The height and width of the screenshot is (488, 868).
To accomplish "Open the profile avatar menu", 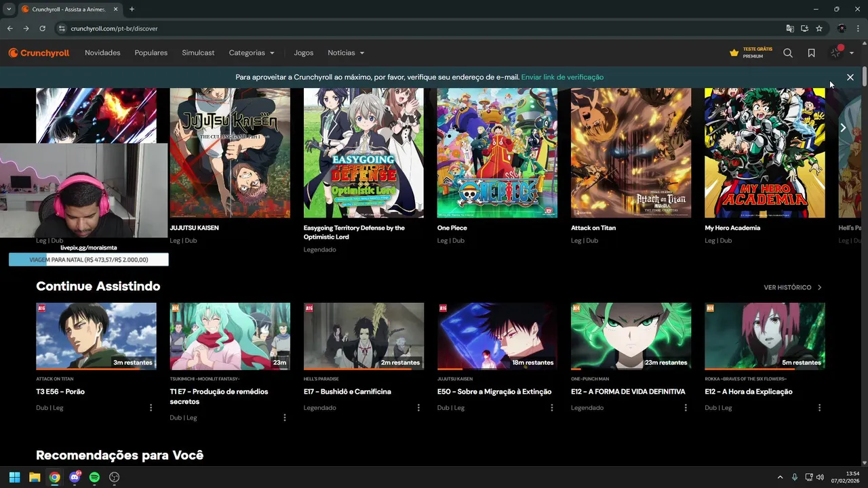I will click(842, 53).
